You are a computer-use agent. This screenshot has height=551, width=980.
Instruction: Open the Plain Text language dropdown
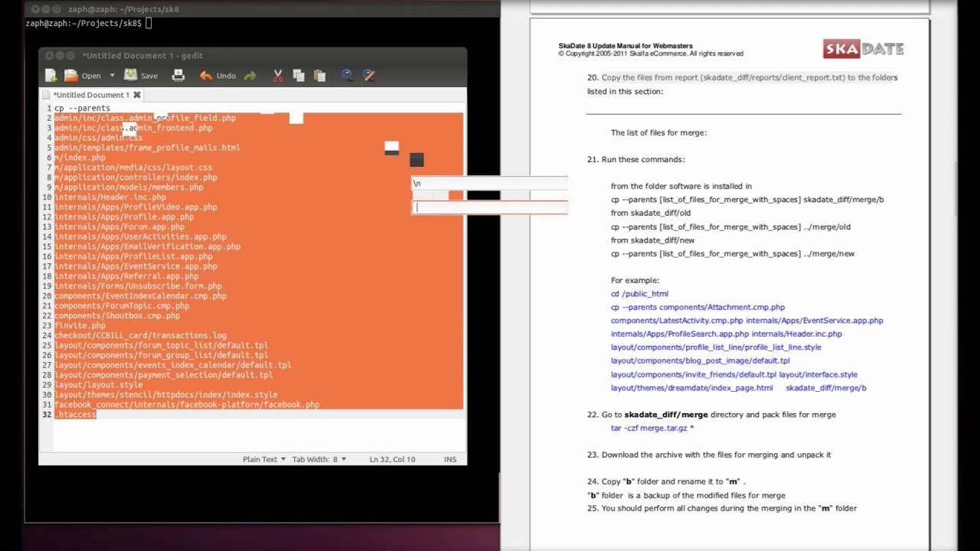click(x=264, y=459)
